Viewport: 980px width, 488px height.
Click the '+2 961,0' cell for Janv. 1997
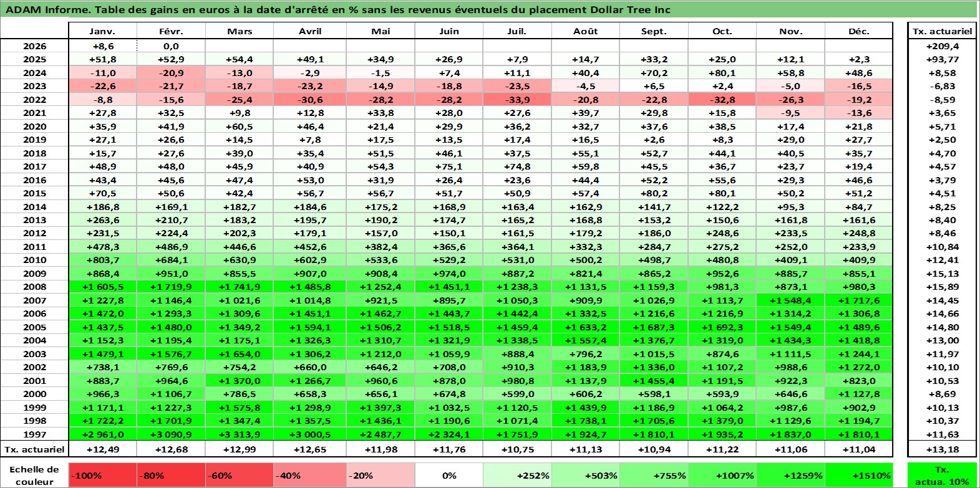pos(102,434)
